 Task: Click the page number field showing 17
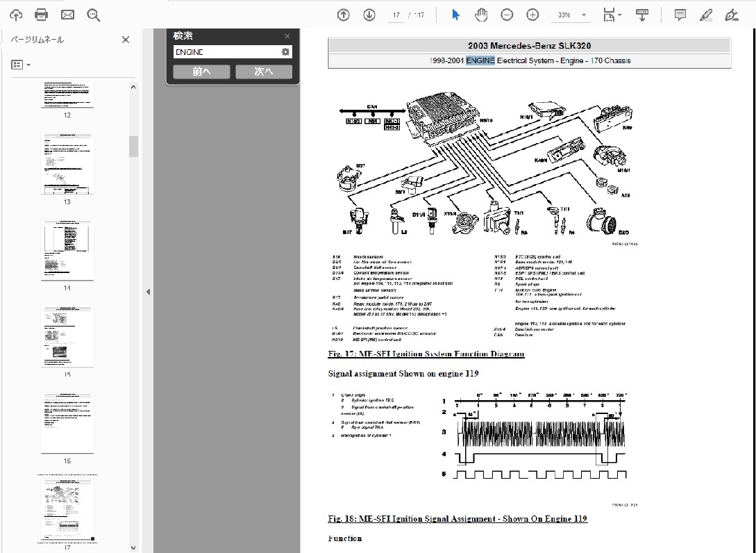click(x=396, y=15)
